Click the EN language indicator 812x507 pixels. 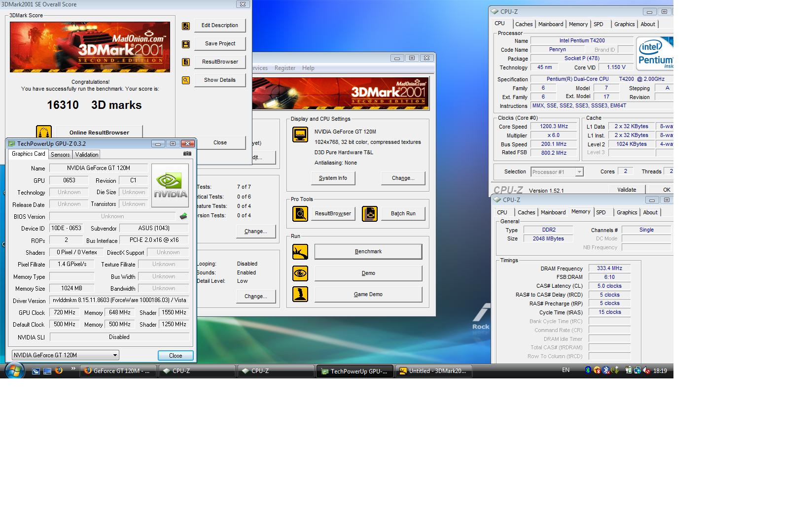(565, 370)
